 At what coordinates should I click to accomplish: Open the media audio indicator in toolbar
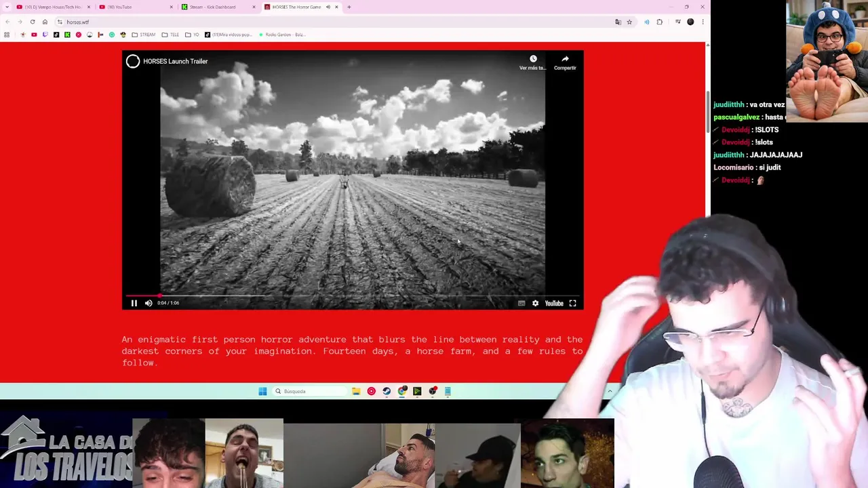pyautogui.click(x=647, y=22)
